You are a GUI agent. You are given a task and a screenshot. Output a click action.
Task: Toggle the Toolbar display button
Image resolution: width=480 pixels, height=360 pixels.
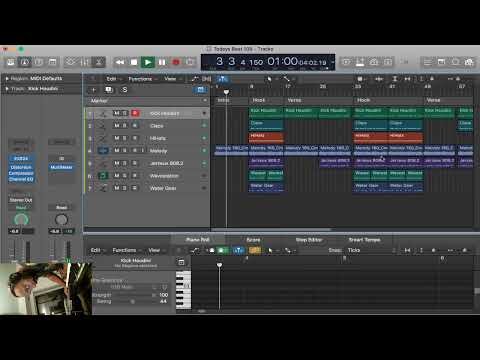click(52, 62)
